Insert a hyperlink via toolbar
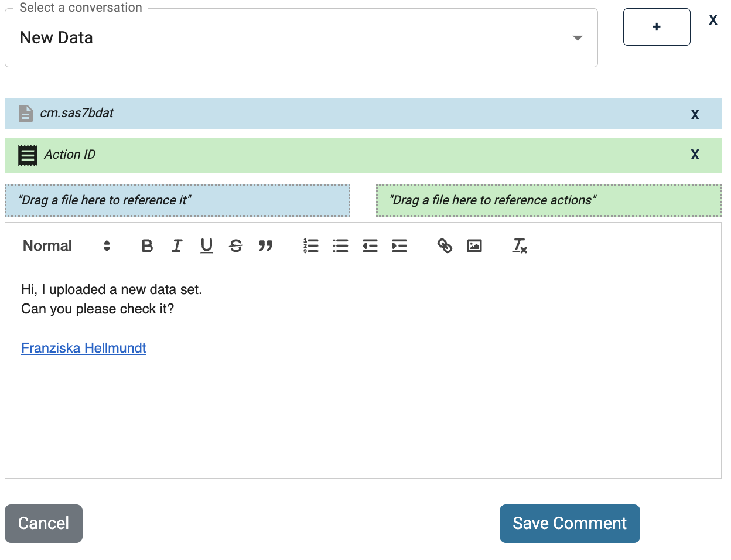This screenshot has width=731, height=560. 445,246
